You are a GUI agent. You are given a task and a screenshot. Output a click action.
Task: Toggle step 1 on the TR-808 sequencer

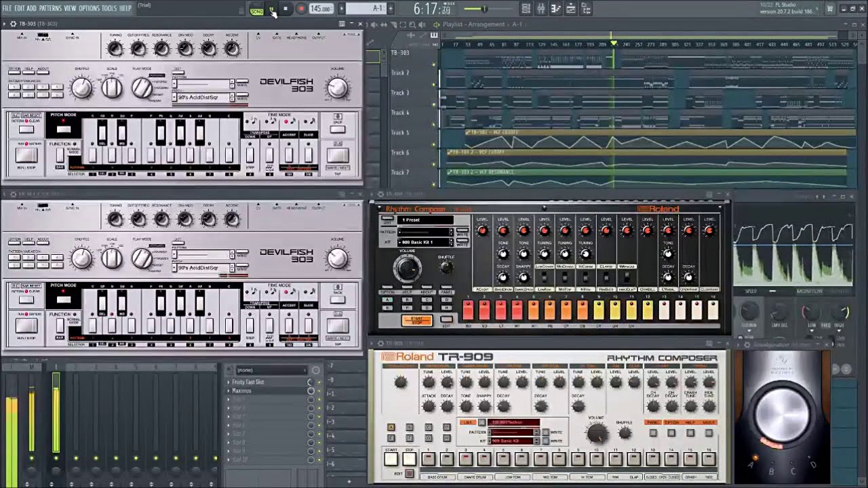point(468,310)
